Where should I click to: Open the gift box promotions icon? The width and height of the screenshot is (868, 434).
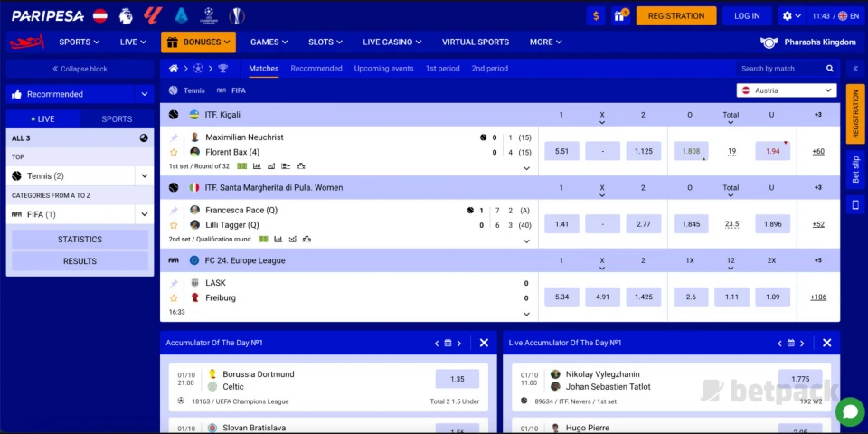(x=621, y=15)
